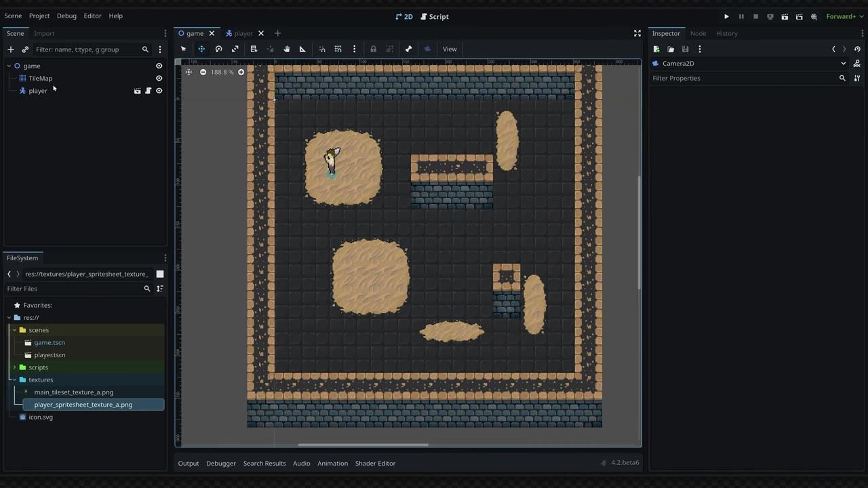Open the player node's attached script
The image size is (868, 488).
148,91
